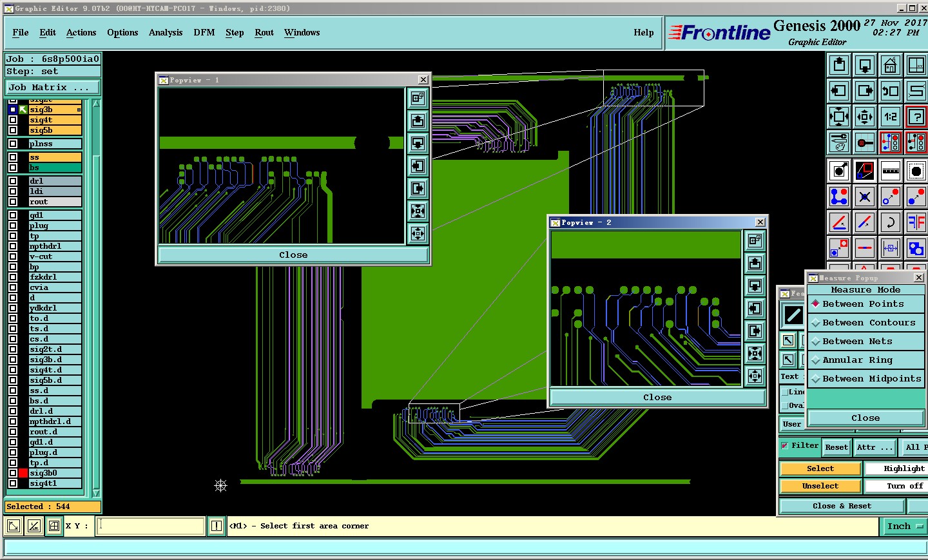Click the red sig3b0 layer color swatch
This screenshot has height=560, width=928.
23,473
